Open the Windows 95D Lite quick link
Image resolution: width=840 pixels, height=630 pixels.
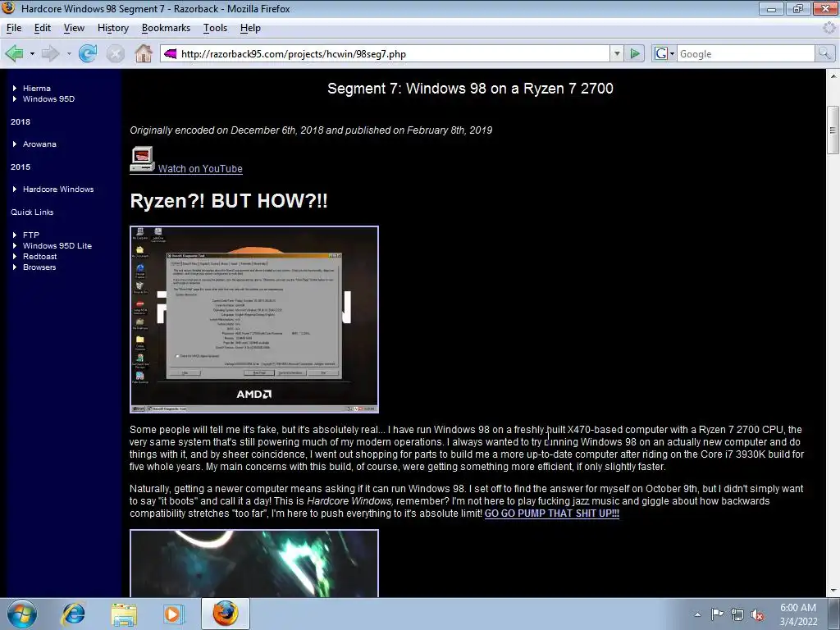coord(57,245)
